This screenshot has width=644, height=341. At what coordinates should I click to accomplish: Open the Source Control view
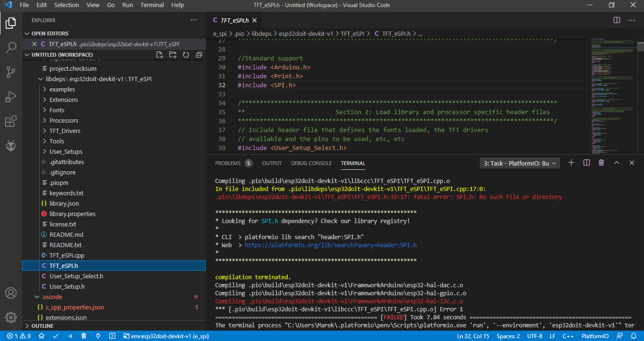click(x=11, y=72)
